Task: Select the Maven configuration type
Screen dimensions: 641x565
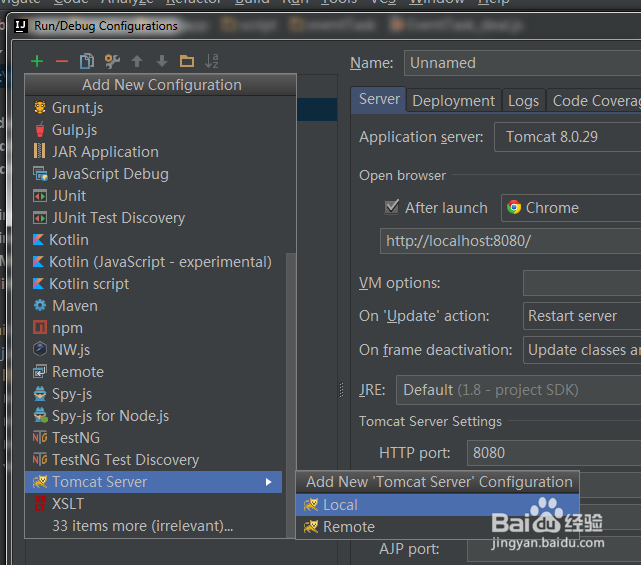Action: [155, 306]
